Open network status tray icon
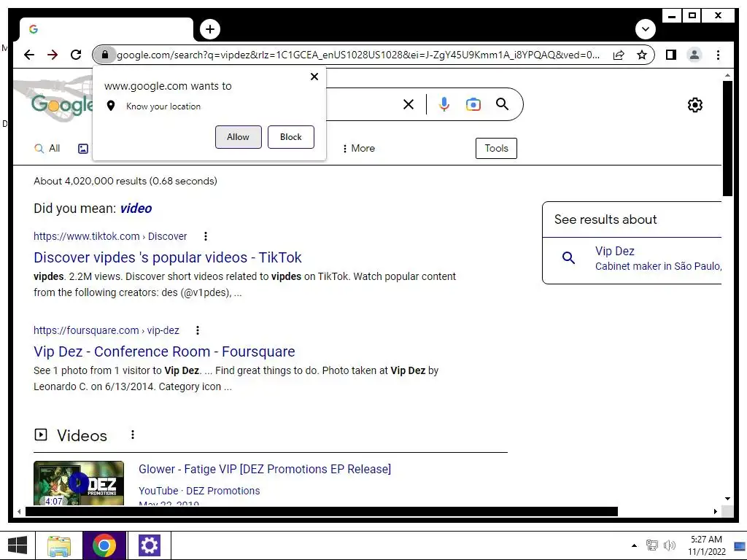This screenshot has width=747, height=560. (651, 545)
